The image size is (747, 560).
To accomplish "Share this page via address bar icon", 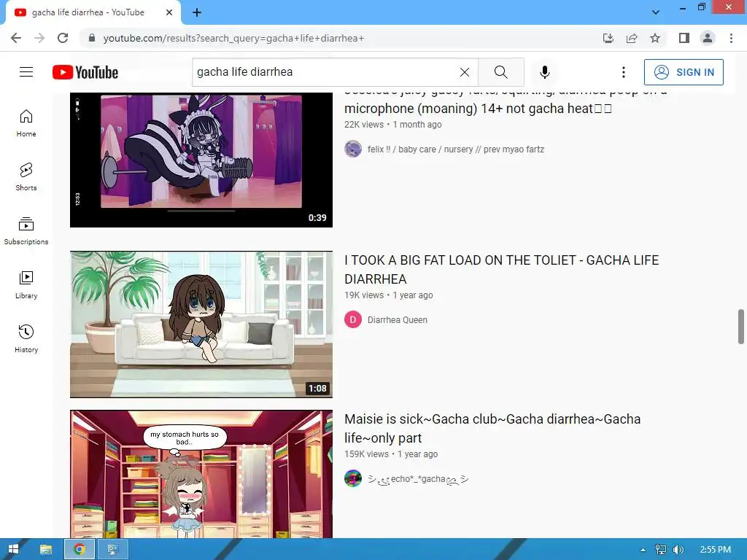I will coord(632,38).
